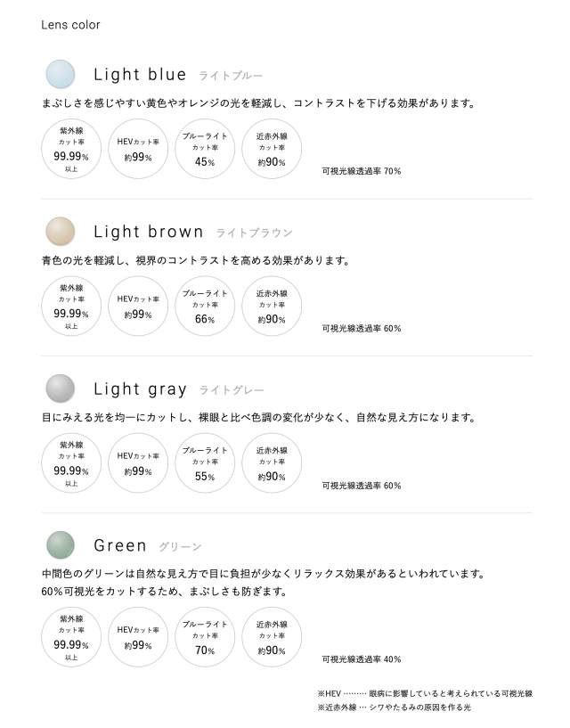Viewport: 570px width, 728px height.
Task: Click the Green lens color swatch
Action: click(x=60, y=544)
